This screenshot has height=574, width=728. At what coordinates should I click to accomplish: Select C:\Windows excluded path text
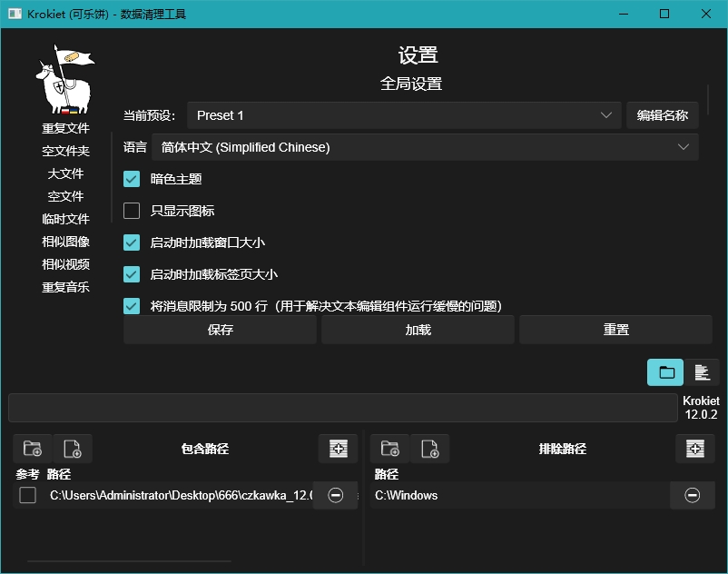pos(407,496)
